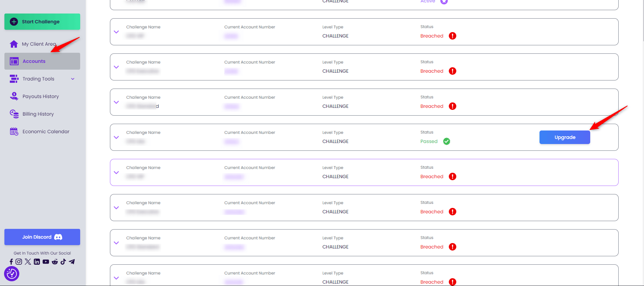This screenshot has height=286, width=644.
Task: Click the Join Discord button
Action: [42, 237]
